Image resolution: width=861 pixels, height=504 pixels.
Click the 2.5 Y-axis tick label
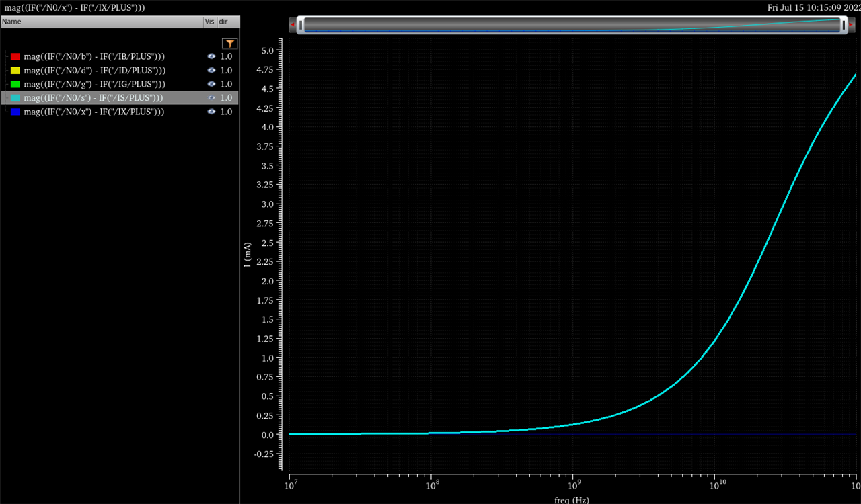(x=267, y=243)
